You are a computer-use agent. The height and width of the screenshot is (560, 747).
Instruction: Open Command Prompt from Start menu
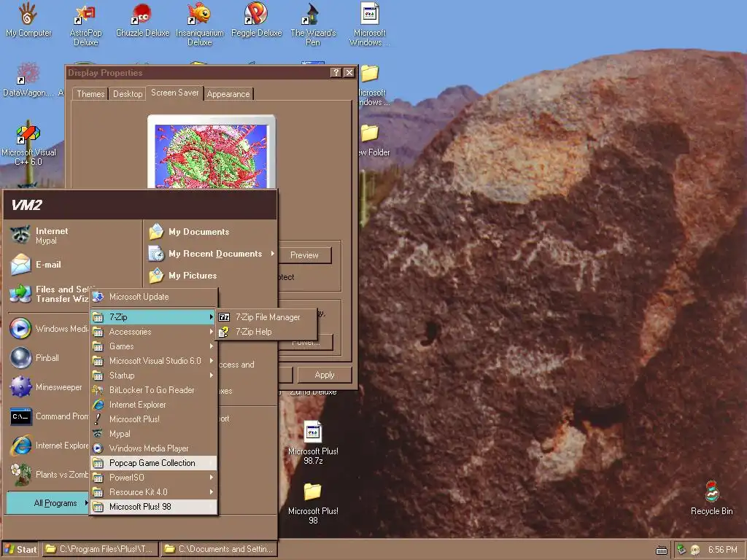(49, 416)
